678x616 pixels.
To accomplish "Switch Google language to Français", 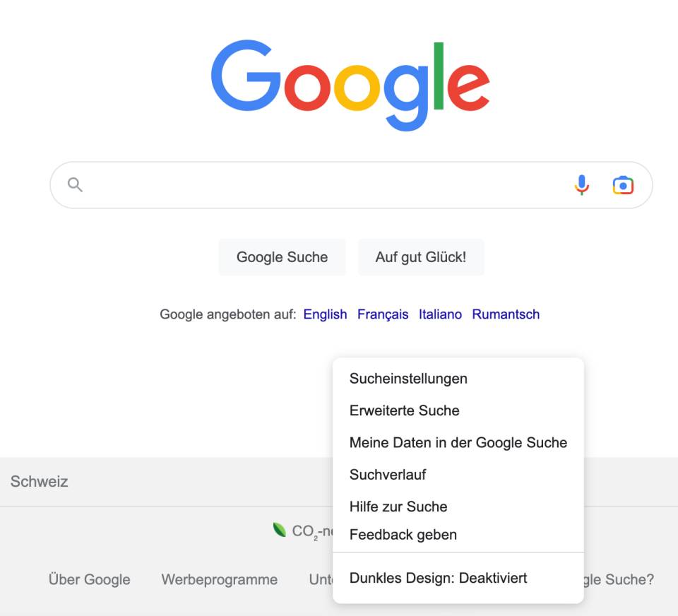I will pos(383,314).
